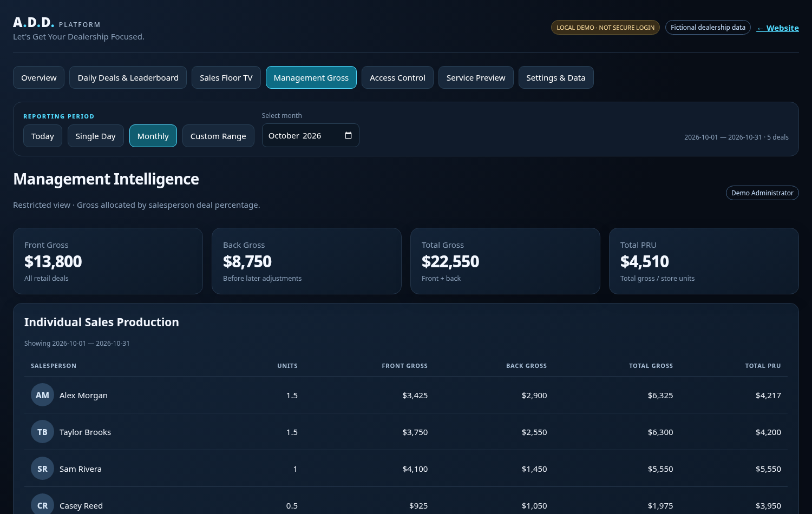Screen dimensions: 812x514
Task: Click Casey Reed's CR avatar
Action: pyautogui.click(x=42, y=504)
